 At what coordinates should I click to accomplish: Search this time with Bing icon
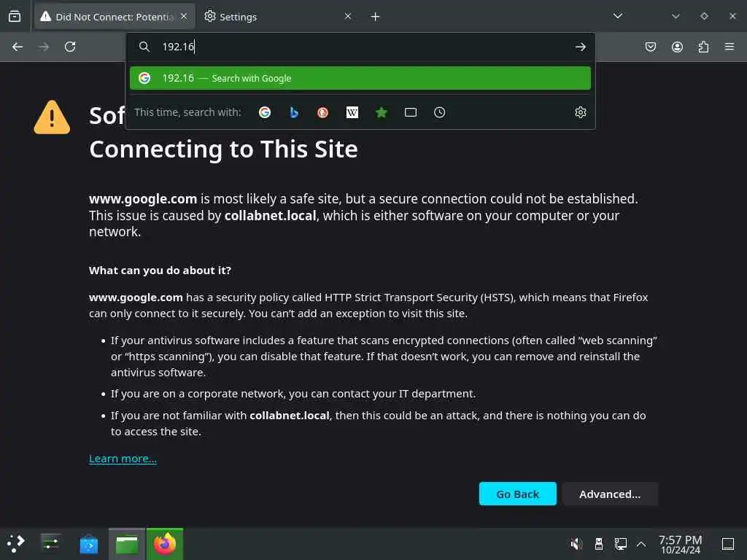(x=294, y=112)
